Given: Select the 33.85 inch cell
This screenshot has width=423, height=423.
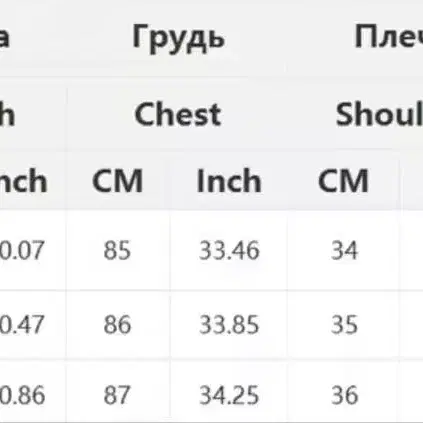Looking at the screenshot, I should (x=229, y=325).
